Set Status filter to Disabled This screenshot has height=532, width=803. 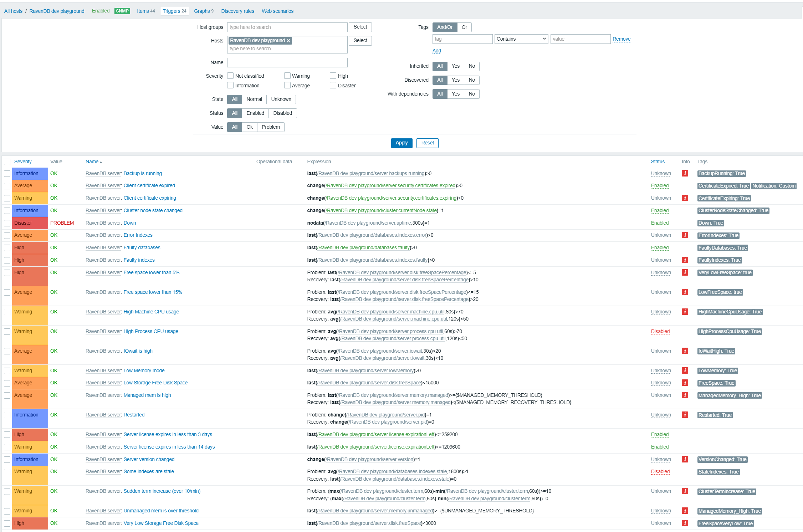[282, 113]
